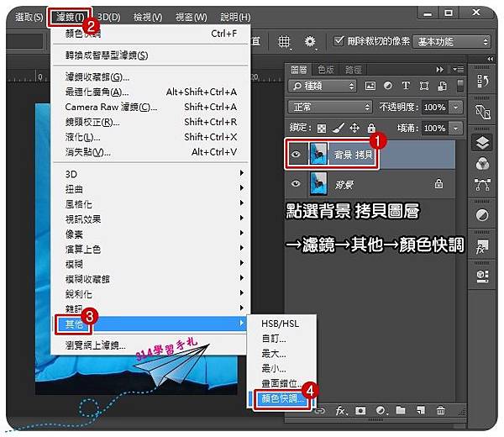Select the 背景 拷貝 layer thumbnail
504x437 pixels.
point(318,155)
